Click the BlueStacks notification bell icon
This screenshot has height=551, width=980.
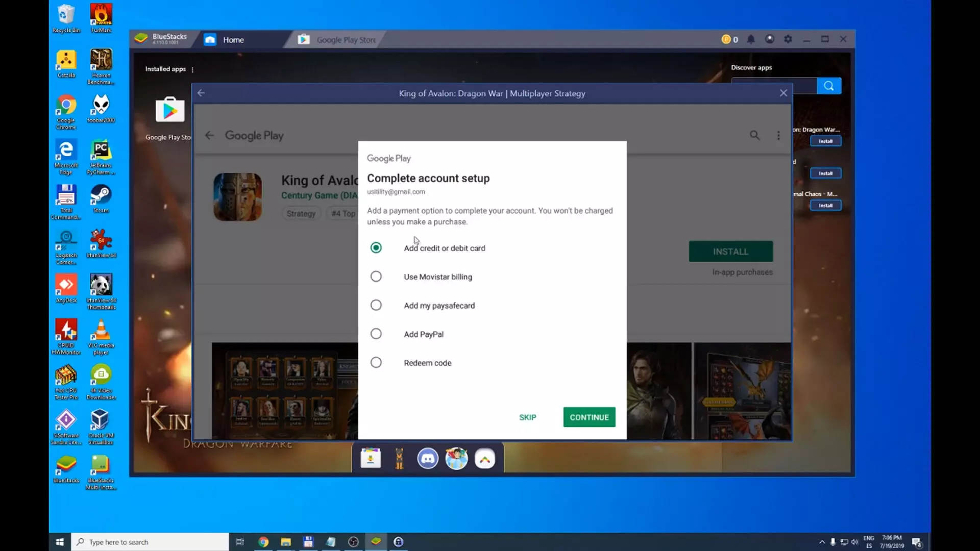point(751,39)
